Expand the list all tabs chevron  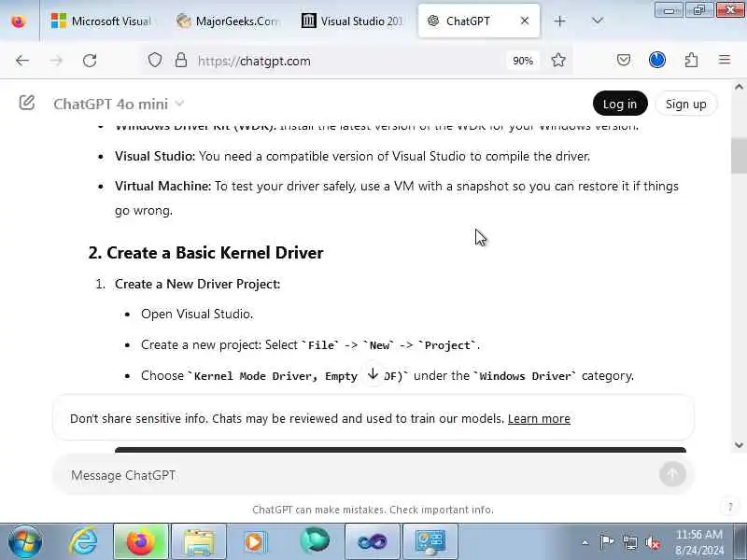(597, 21)
